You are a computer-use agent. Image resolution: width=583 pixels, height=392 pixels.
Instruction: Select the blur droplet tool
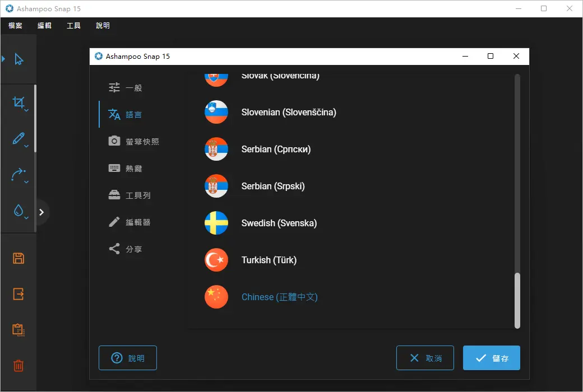coord(18,211)
